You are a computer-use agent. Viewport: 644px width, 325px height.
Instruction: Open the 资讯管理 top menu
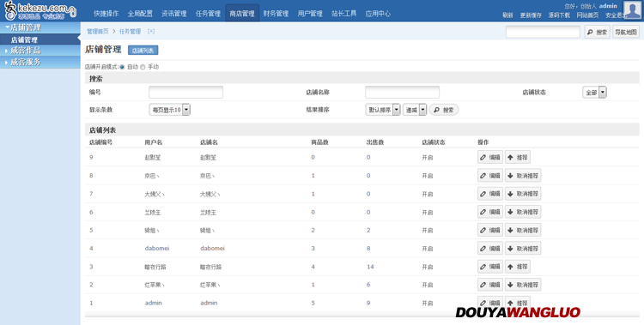[174, 14]
